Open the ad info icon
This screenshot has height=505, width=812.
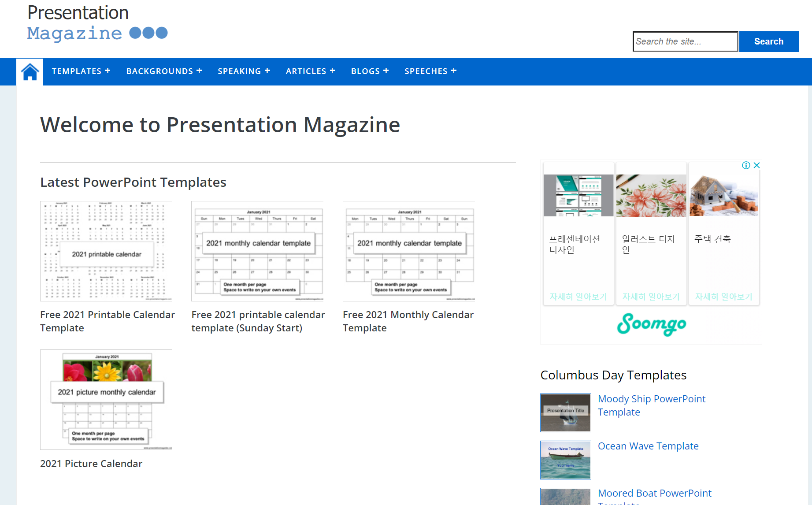point(746,165)
